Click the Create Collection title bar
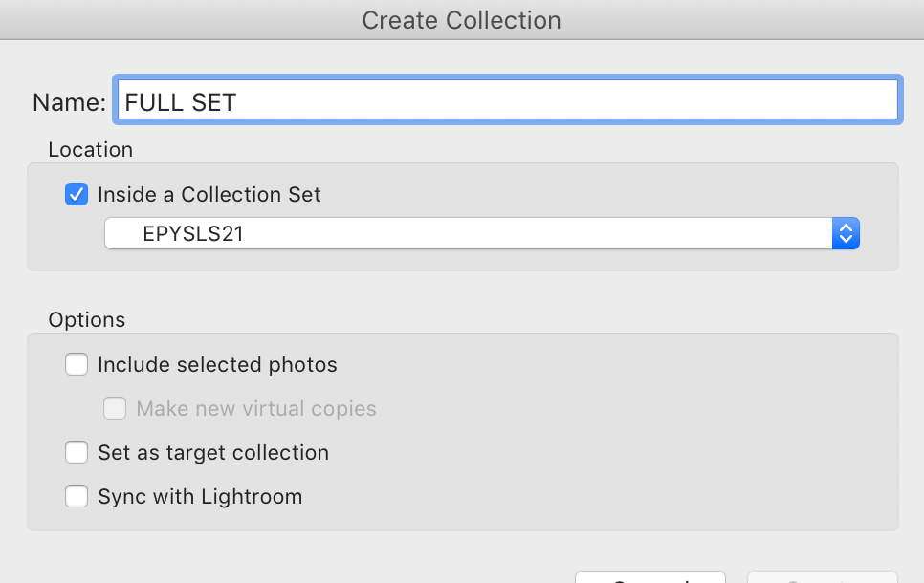This screenshot has width=924, height=583. [x=461, y=20]
